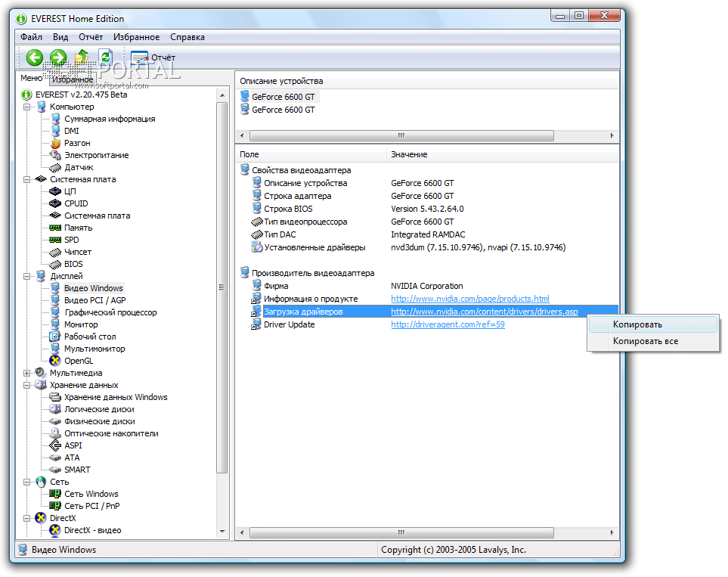The width and height of the screenshot is (728, 577).
Task: Collapse the DirectX tree node
Action: click(x=27, y=518)
